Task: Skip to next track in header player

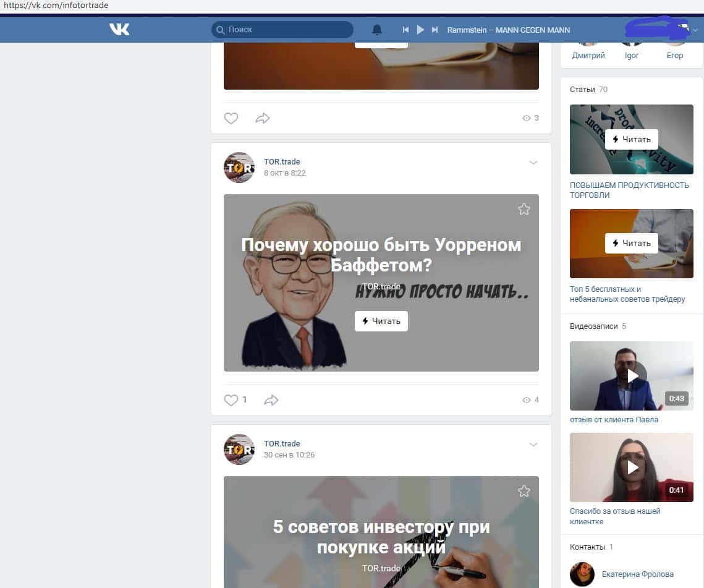Action: (x=435, y=30)
